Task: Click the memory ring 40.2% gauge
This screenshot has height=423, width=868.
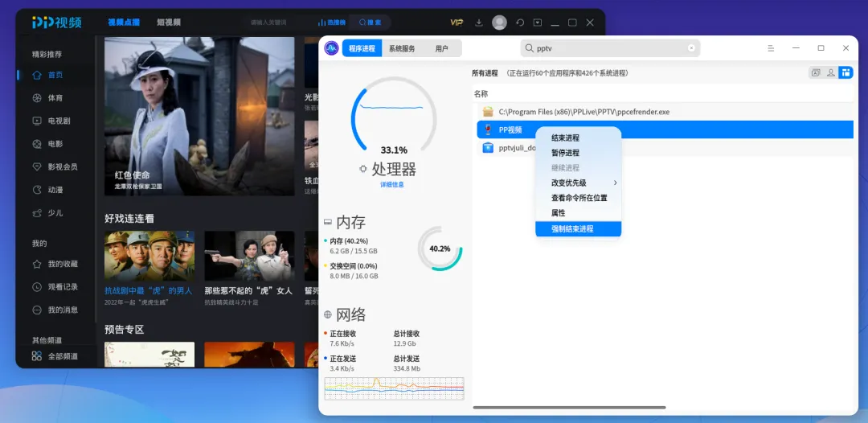Action: click(x=440, y=248)
